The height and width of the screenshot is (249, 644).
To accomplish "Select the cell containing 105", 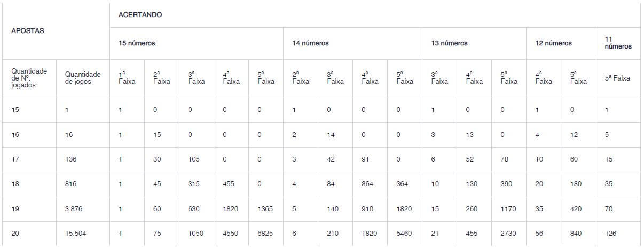I will pos(194,159).
